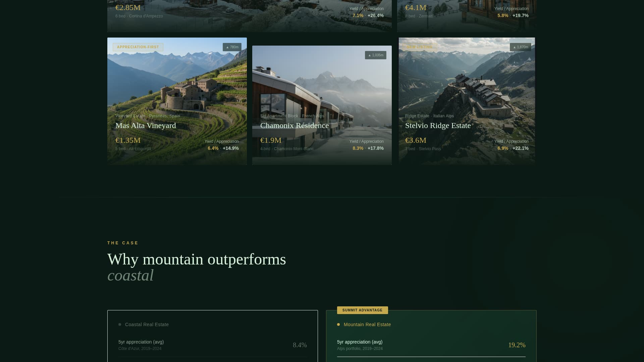This screenshot has width=644, height=362.
Task: Click the 19.2% appreciation figure
Action: pyautogui.click(x=517, y=345)
